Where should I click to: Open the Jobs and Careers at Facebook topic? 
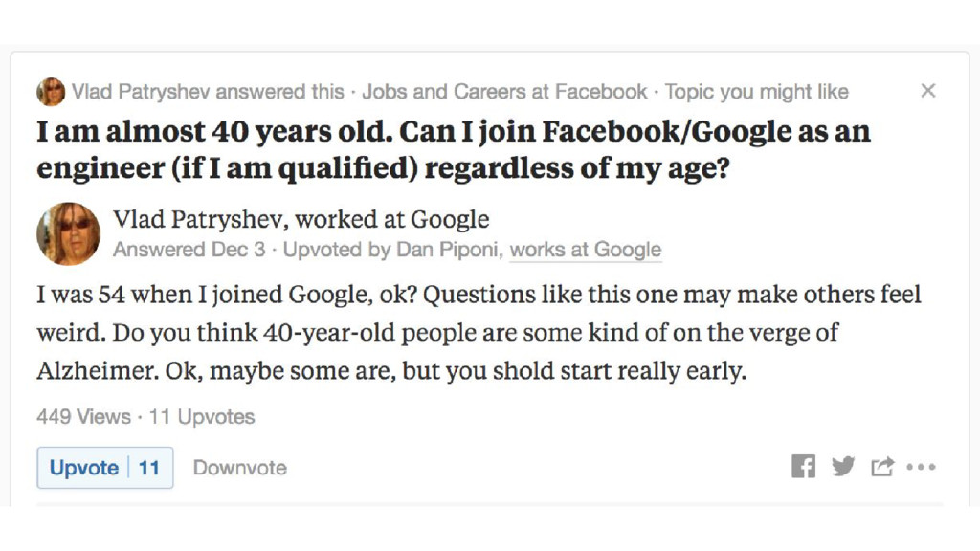click(504, 92)
